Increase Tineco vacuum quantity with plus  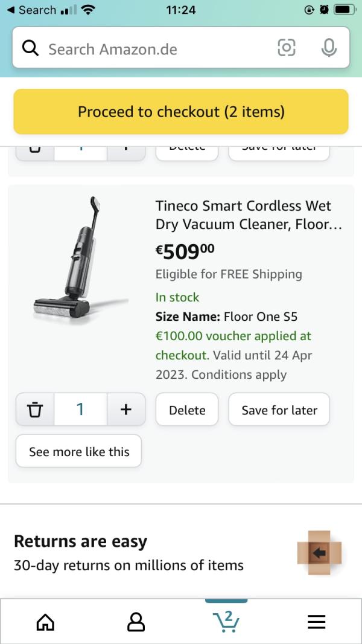tap(126, 410)
